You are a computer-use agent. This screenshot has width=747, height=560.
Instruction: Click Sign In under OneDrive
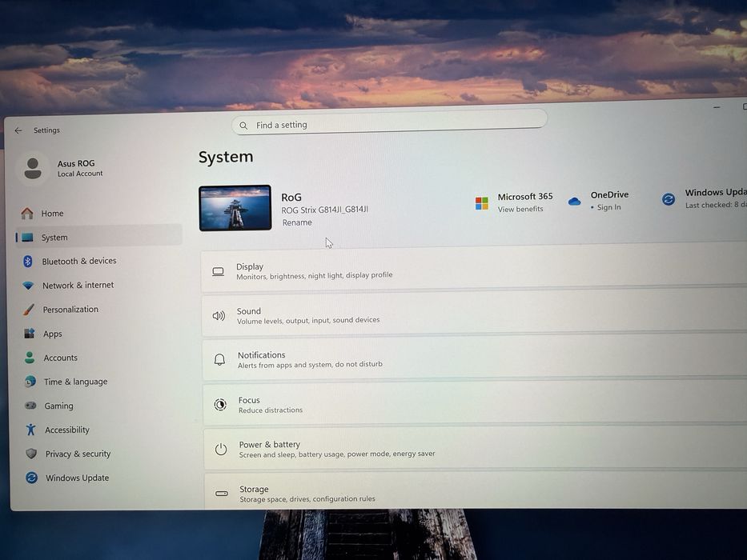point(608,207)
